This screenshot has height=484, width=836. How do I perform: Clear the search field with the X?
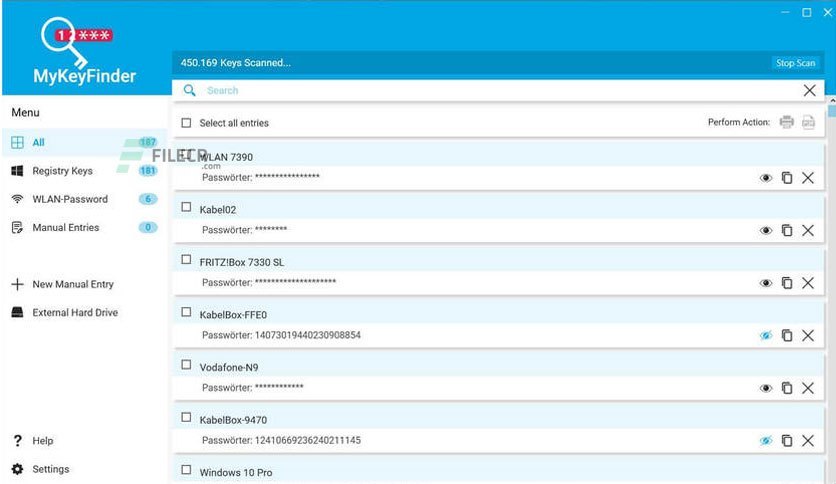tap(809, 91)
